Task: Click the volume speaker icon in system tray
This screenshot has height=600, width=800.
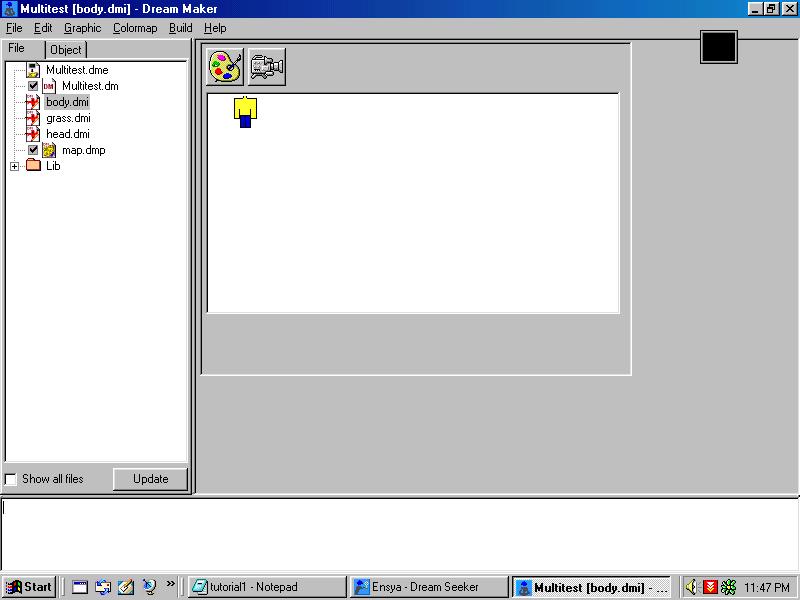Action: [691, 587]
